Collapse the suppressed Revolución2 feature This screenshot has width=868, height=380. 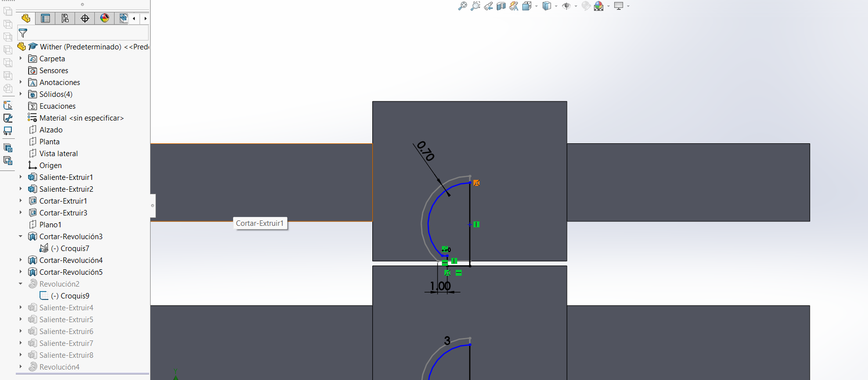tap(21, 284)
